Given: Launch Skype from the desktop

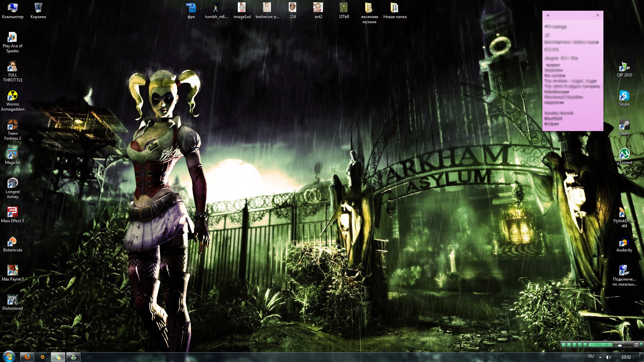Looking at the screenshot, I should coord(624,96).
